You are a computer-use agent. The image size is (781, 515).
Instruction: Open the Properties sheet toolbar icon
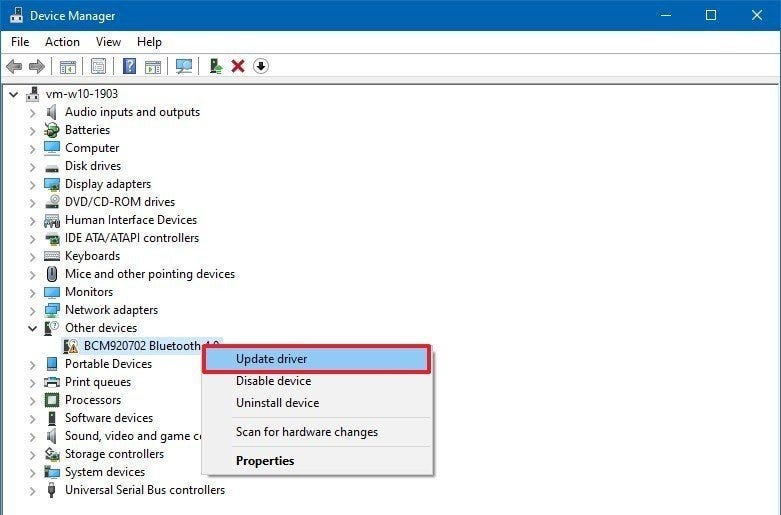(99, 66)
